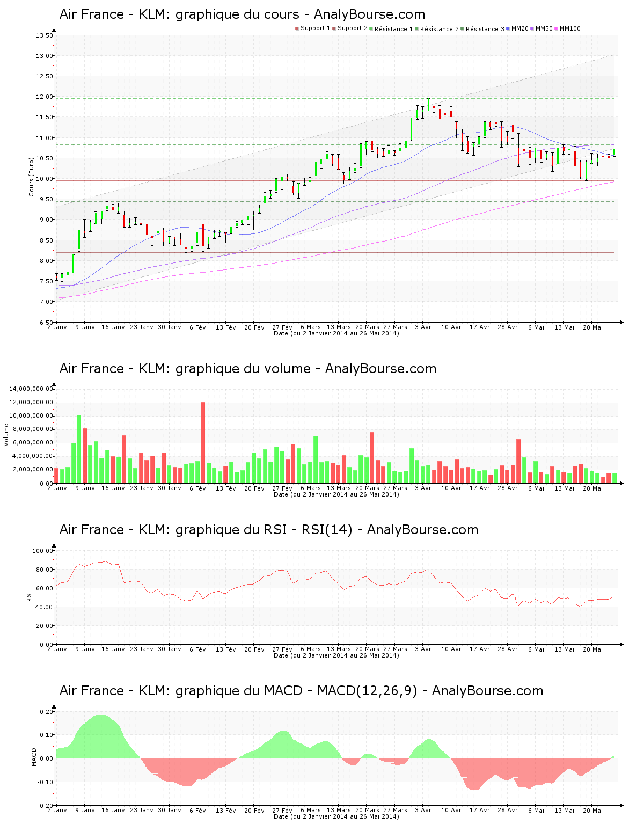
Task: Click the 13.50 price axis value
Action: (45, 35)
